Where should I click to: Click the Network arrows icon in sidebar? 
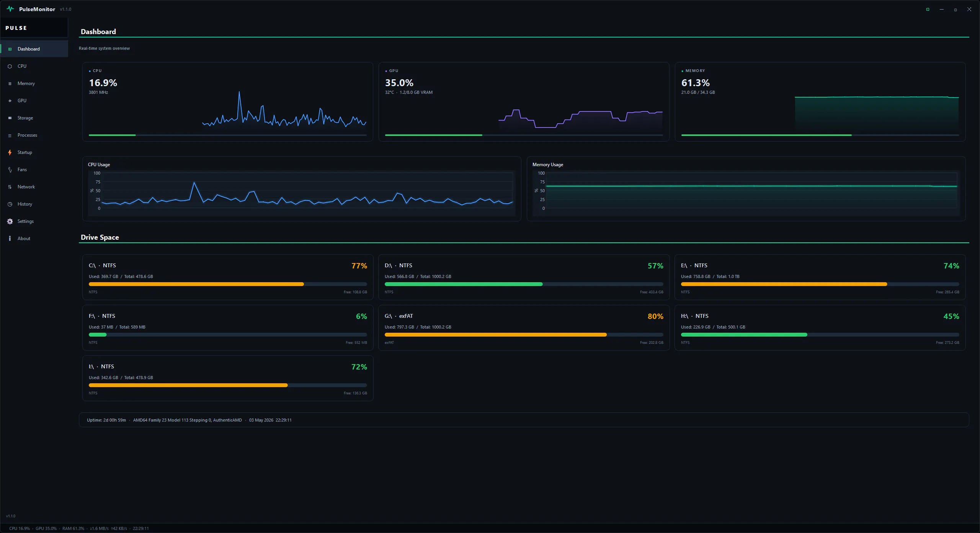10,187
